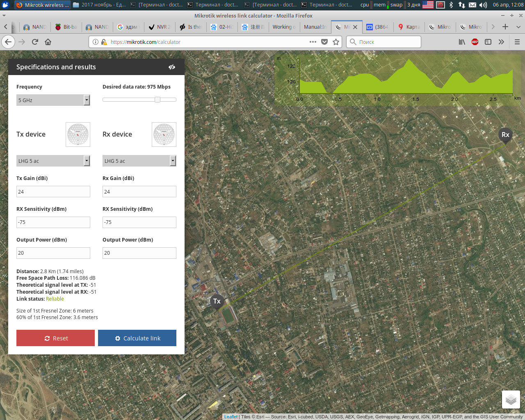Open the Rx device LHG 5 ac dropdown
The height and width of the screenshot is (420, 525).
(x=139, y=161)
